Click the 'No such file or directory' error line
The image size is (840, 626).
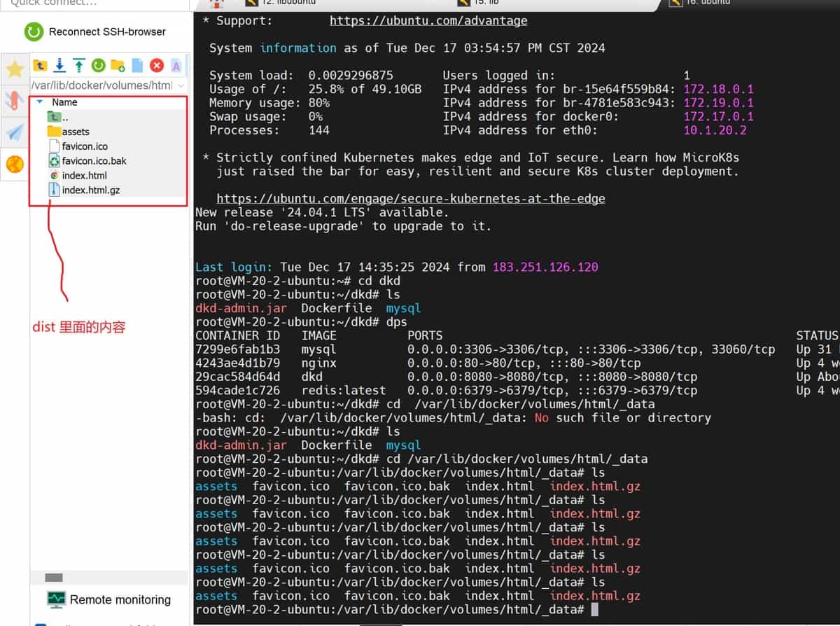(453, 417)
